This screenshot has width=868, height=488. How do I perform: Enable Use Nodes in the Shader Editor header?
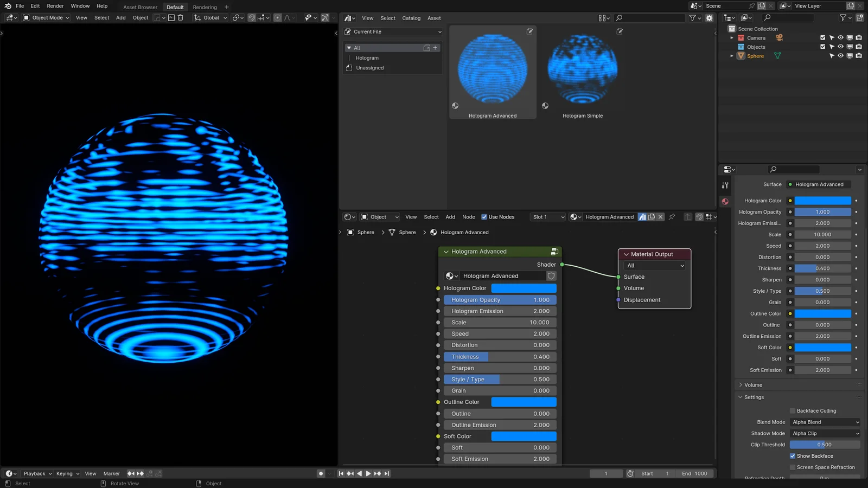pyautogui.click(x=484, y=216)
